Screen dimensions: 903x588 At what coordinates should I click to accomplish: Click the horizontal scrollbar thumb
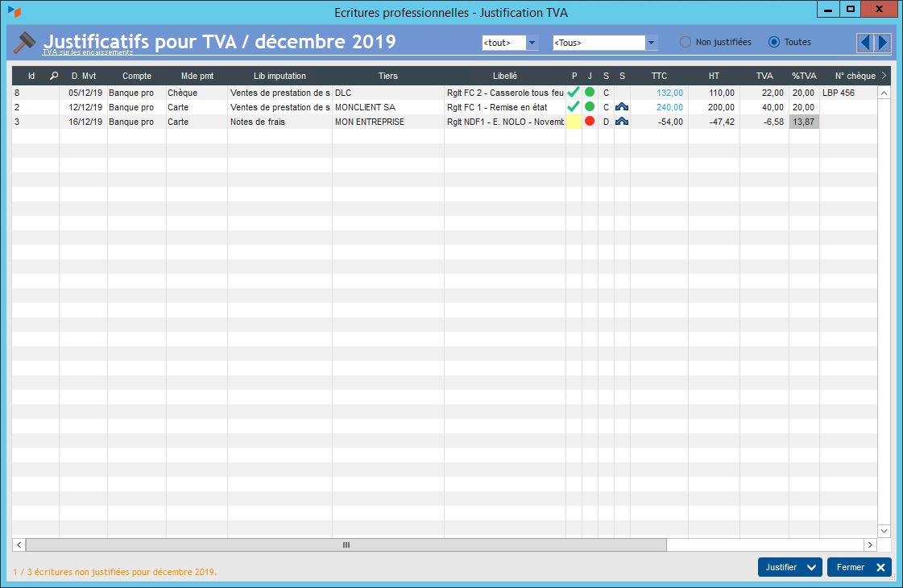pos(346,545)
